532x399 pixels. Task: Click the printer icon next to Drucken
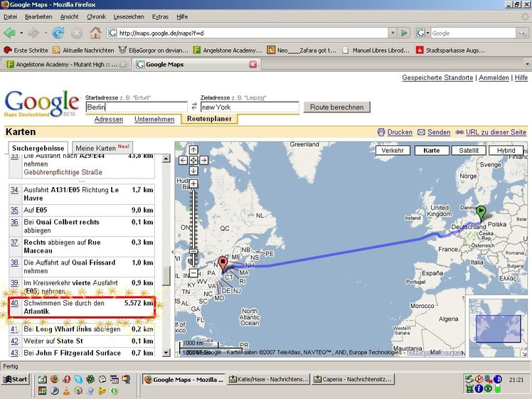click(x=381, y=132)
